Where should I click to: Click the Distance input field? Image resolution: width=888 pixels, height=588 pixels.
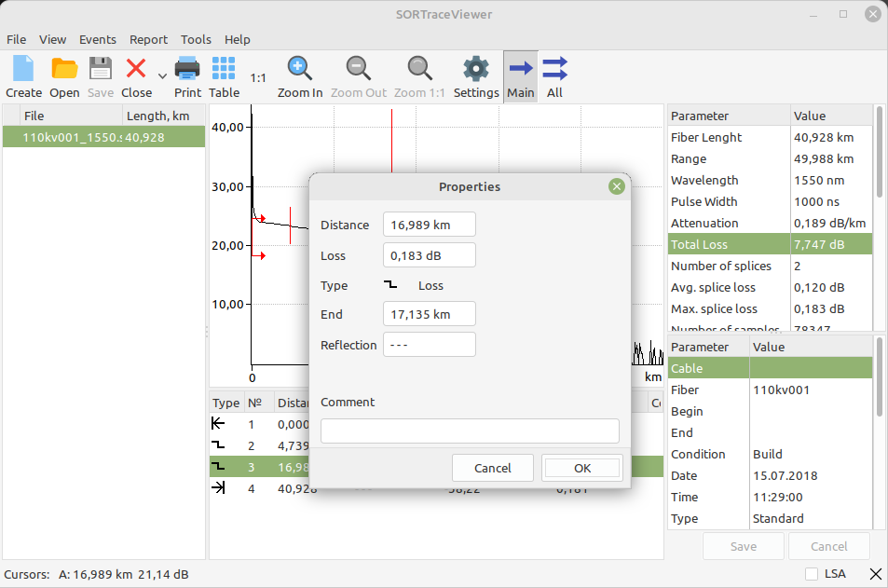click(x=429, y=225)
